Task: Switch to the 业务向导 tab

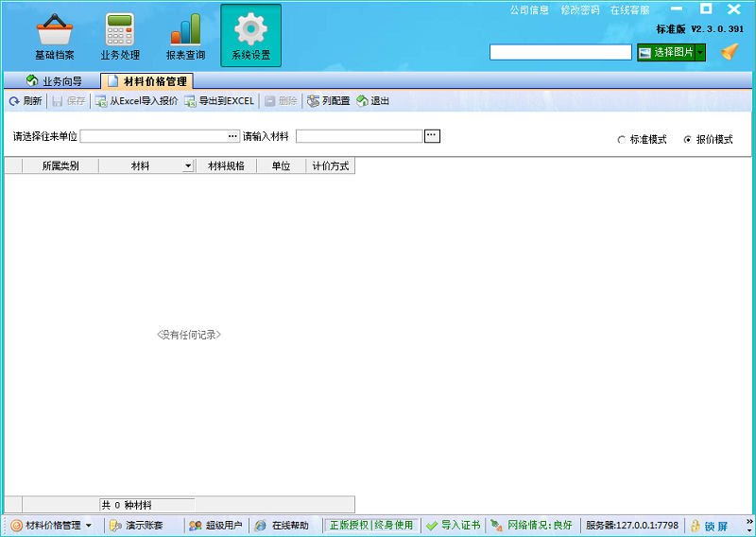Action: point(58,81)
